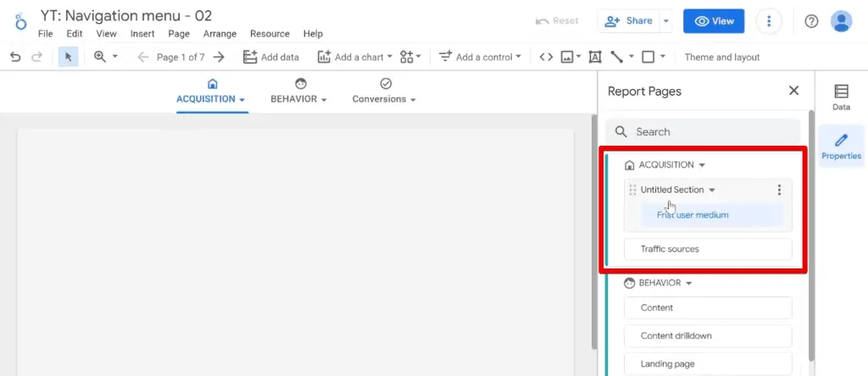
Task: Click the report title text
Action: pyautogui.click(x=126, y=15)
